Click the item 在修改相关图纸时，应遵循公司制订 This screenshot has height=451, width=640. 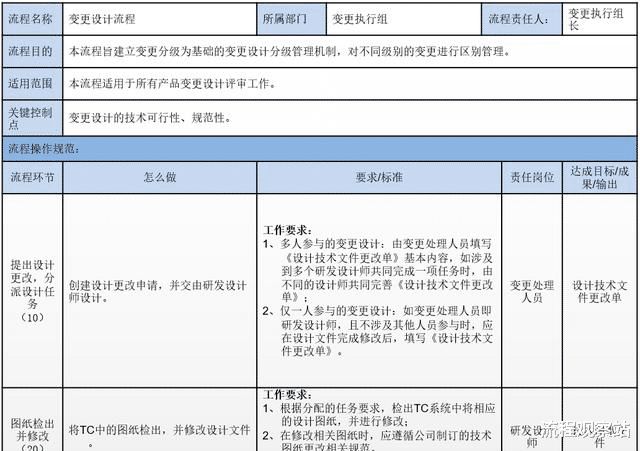click(x=378, y=441)
